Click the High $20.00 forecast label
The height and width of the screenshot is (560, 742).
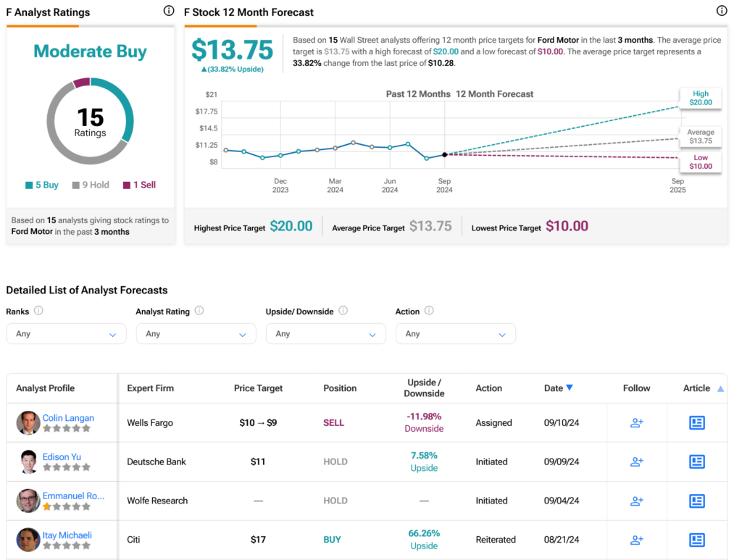[x=701, y=98]
